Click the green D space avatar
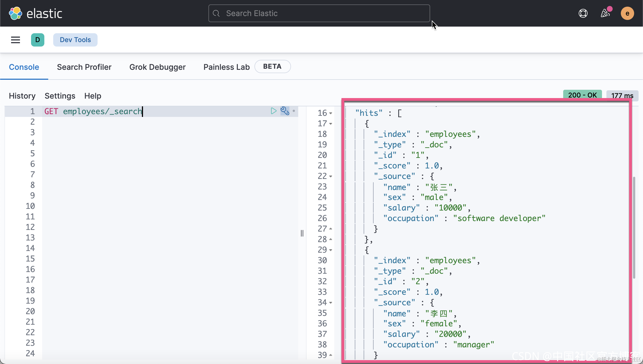 38,40
